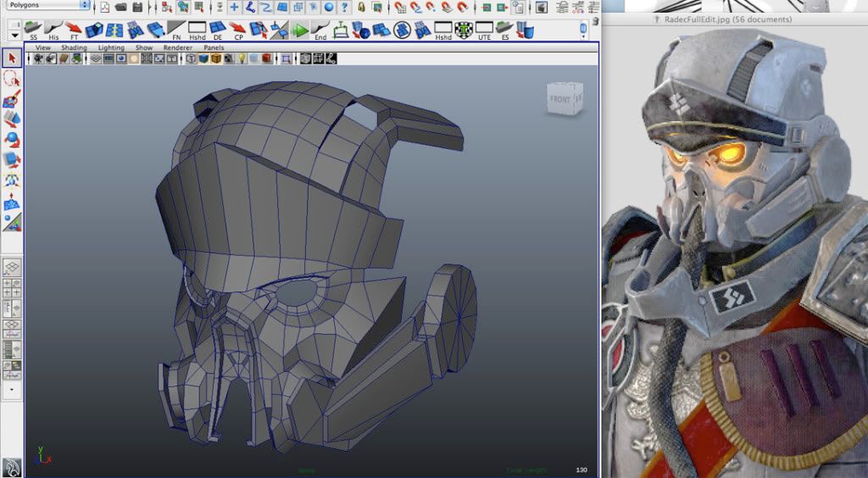Expand the panel layout options arrow

pos(12,390)
